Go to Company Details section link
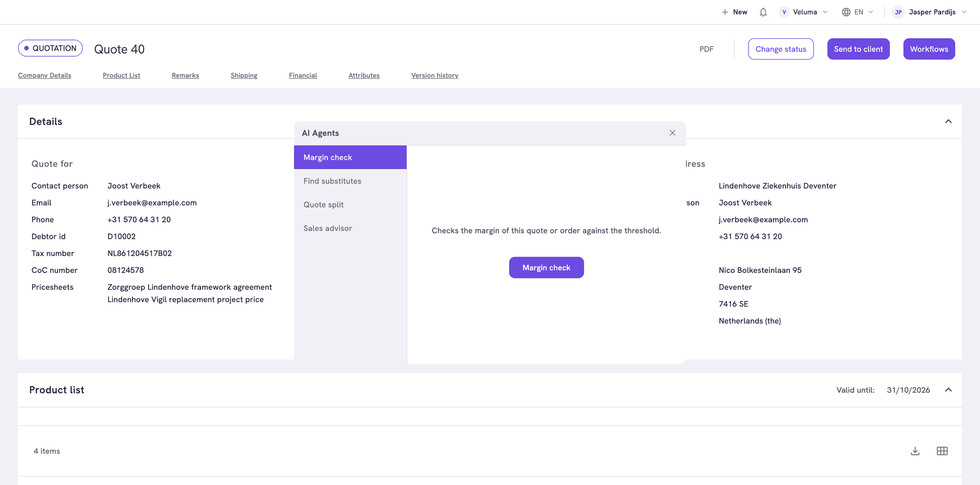The height and width of the screenshot is (485, 980). pyautogui.click(x=44, y=75)
